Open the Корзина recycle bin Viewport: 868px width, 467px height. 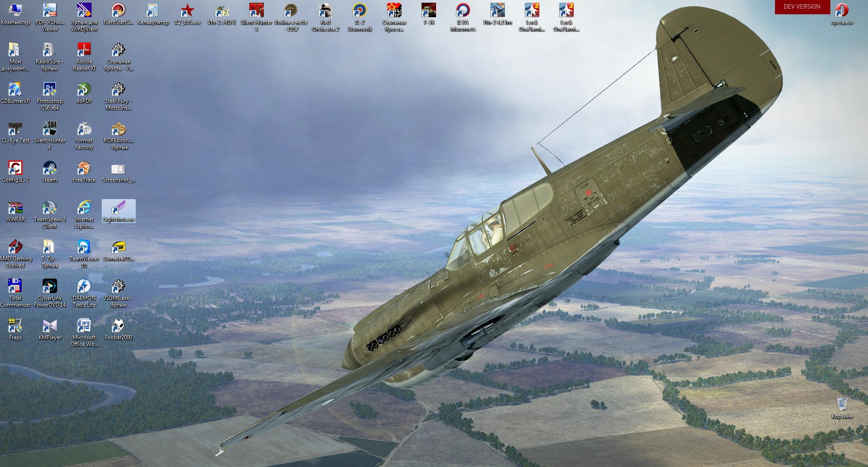(x=842, y=408)
